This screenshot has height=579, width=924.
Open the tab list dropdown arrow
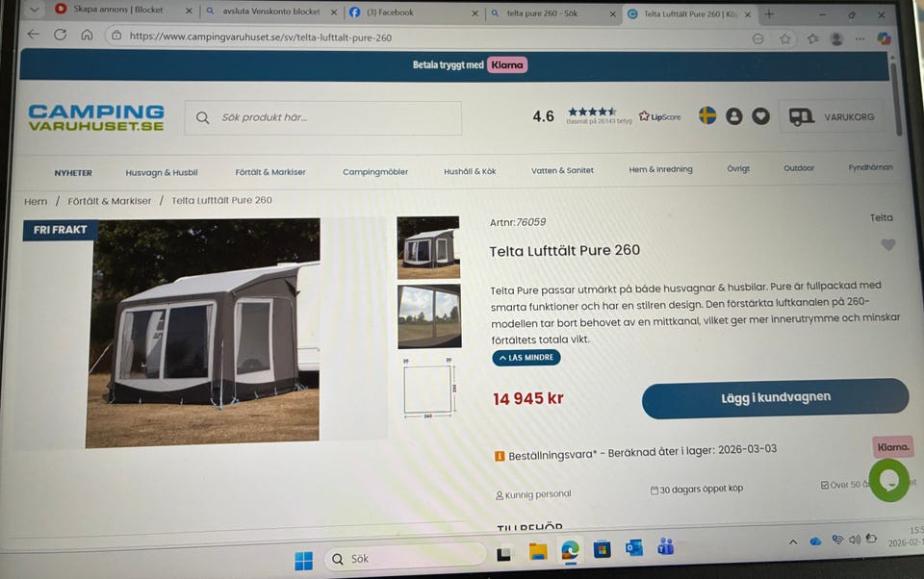(35, 10)
